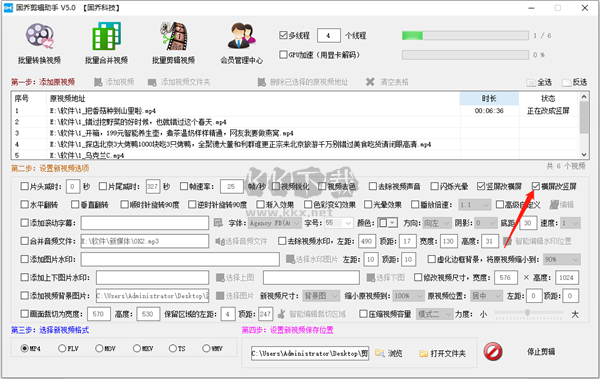This screenshot has width=600, height=379.
Task: Click the 1/6 progress bar
Action: tap(465, 36)
